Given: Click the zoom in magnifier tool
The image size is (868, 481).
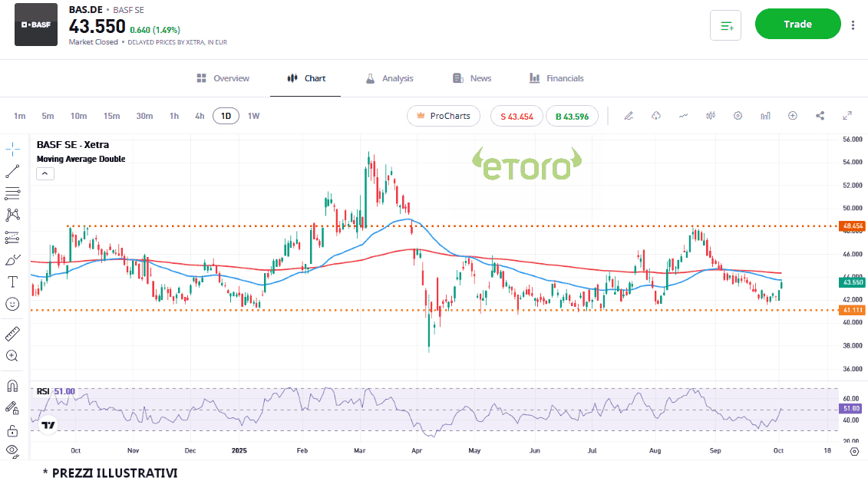Looking at the screenshot, I should point(13,356).
